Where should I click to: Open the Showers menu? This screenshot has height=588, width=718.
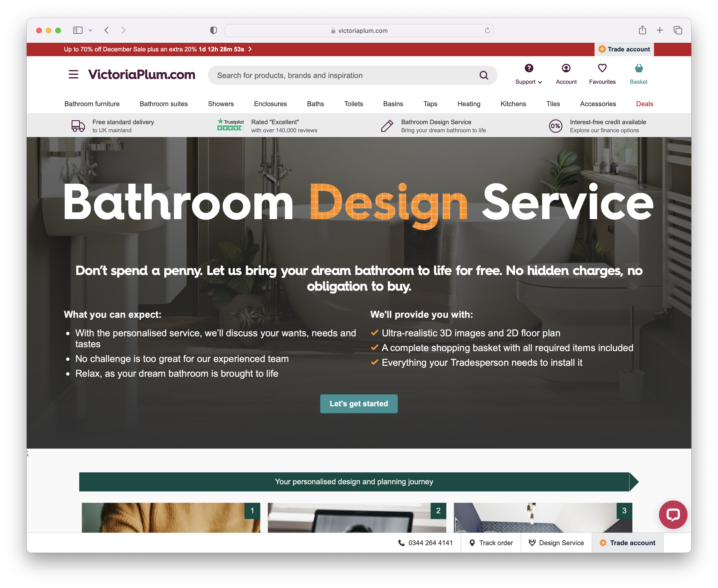click(x=221, y=104)
